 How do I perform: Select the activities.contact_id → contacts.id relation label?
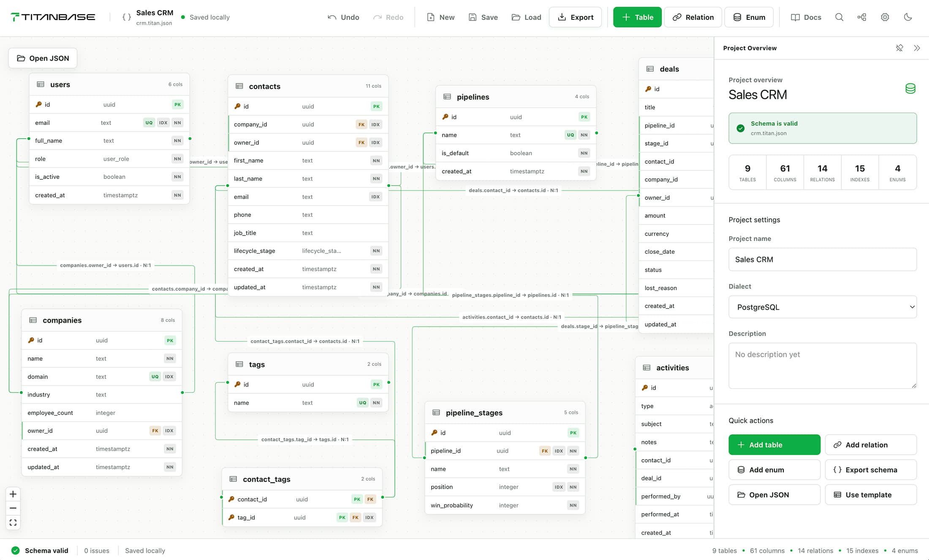pos(512,317)
